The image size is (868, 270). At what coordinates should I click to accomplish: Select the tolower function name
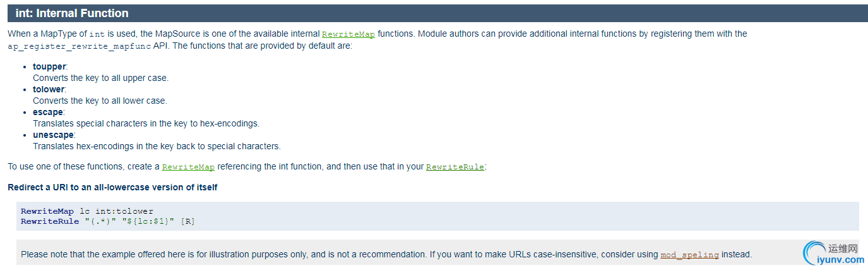(49, 89)
